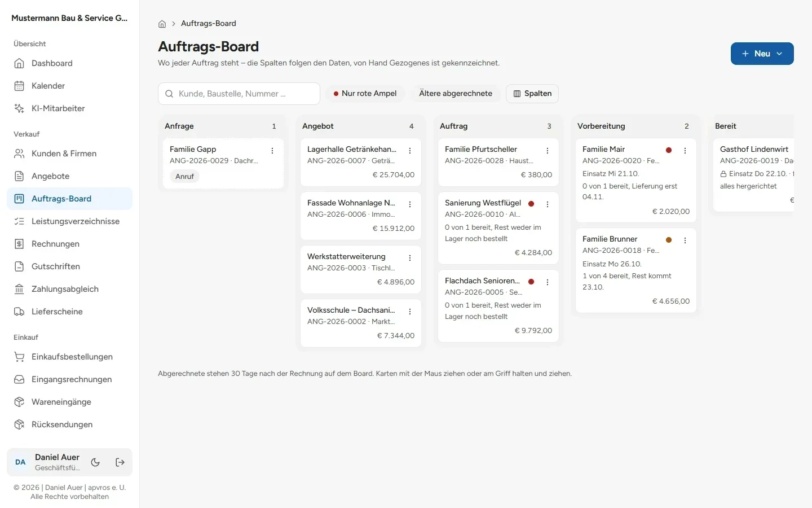Open Gutschriften in the sidebar

tap(70, 266)
